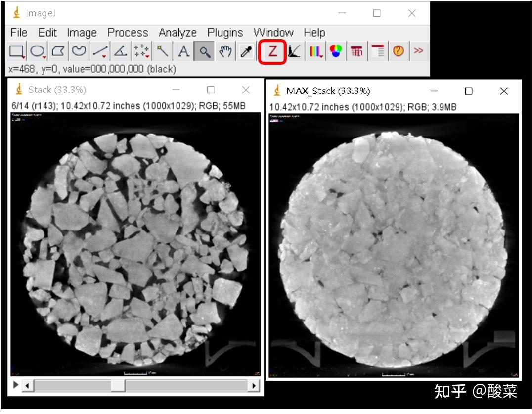Choose the Magnifying glass zoom tool

click(204, 50)
